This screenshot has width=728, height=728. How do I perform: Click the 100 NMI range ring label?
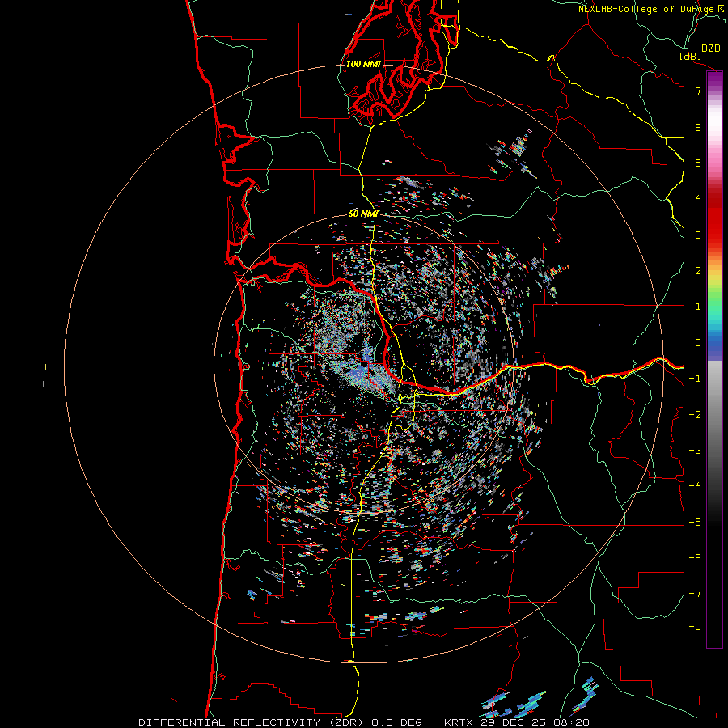coord(363,64)
